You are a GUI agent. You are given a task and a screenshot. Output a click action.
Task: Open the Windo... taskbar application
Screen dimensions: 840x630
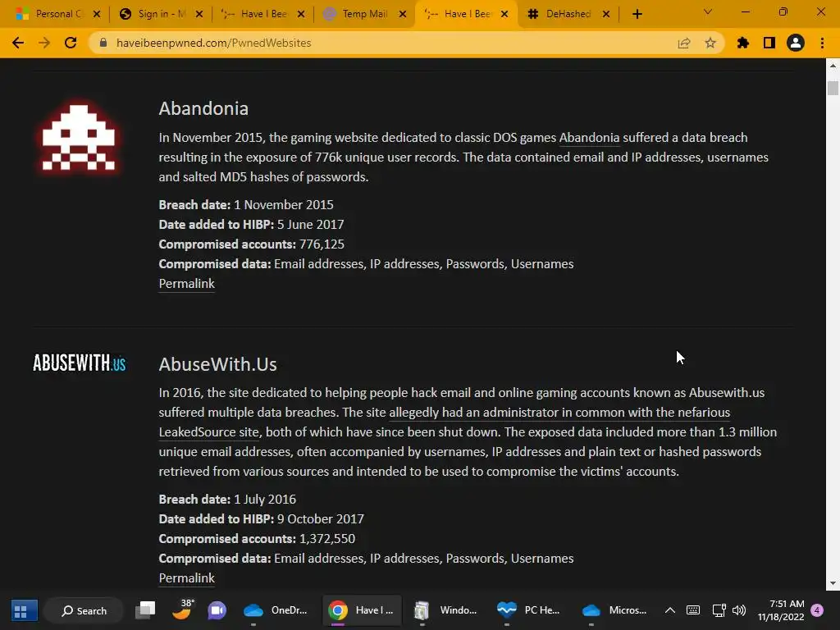(445, 610)
